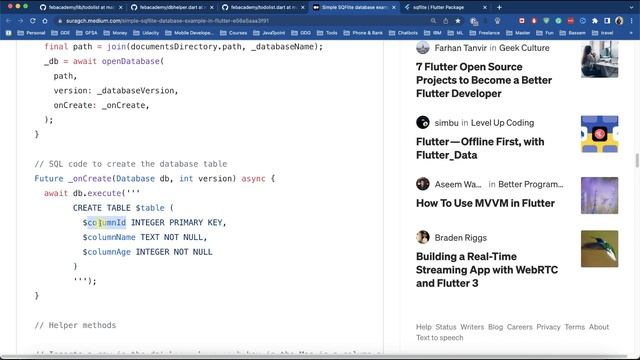The width and height of the screenshot is (640, 360).
Task: Open the Courses bookmarks folder
Action: pyautogui.click(x=234, y=33)
